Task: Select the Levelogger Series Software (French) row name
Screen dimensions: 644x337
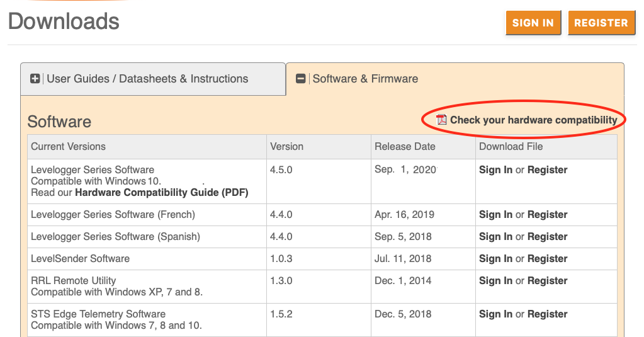Action: (x=113, y=215)
